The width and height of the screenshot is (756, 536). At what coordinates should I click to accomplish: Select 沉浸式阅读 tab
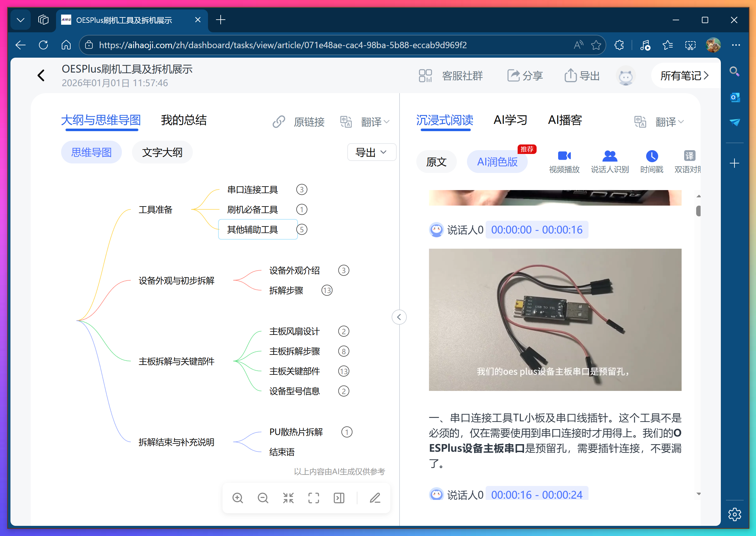[444, 120]
